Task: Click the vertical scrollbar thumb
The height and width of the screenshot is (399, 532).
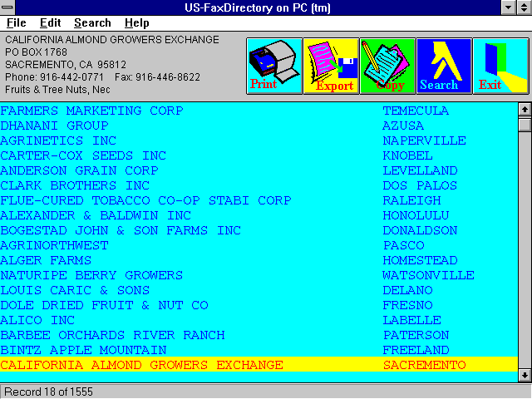Action: tap(525, 124)
